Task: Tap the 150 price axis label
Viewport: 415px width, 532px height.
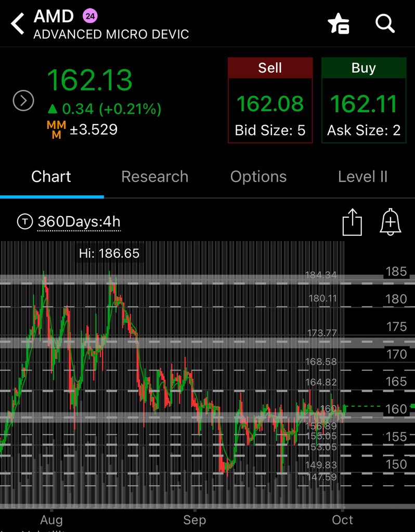Action: (x=396, y=464)
